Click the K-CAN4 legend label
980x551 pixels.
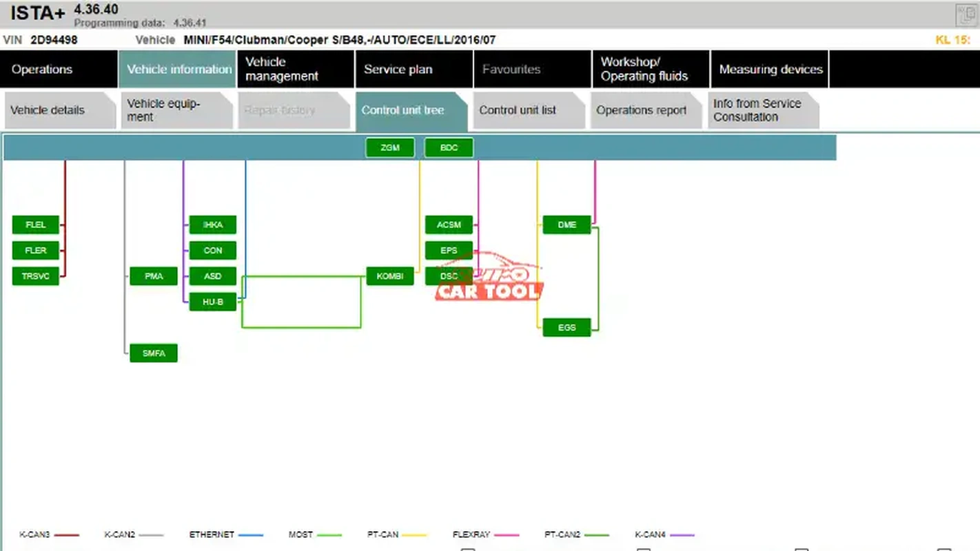coord(650,534)
